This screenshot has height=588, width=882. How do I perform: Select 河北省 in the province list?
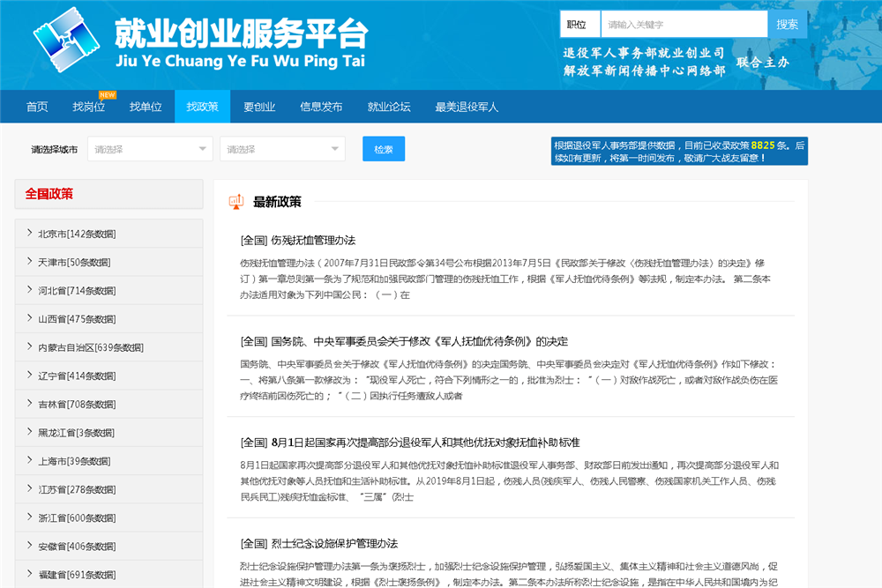point(76,290)
